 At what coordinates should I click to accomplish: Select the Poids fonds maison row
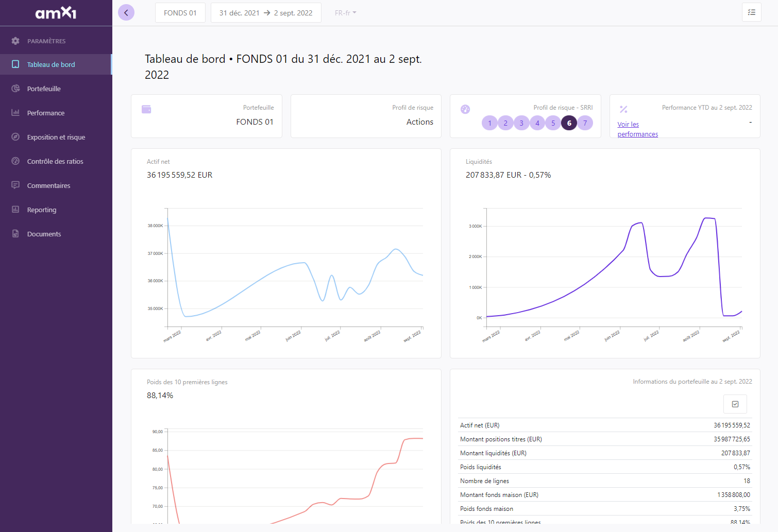tap(605, 508)
